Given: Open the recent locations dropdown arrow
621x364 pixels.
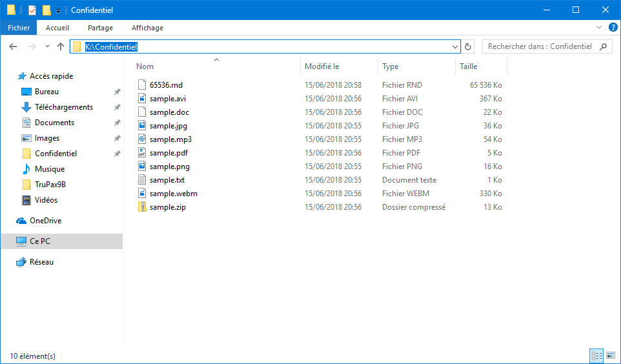Looking at the screenshot, I should 47,46.
